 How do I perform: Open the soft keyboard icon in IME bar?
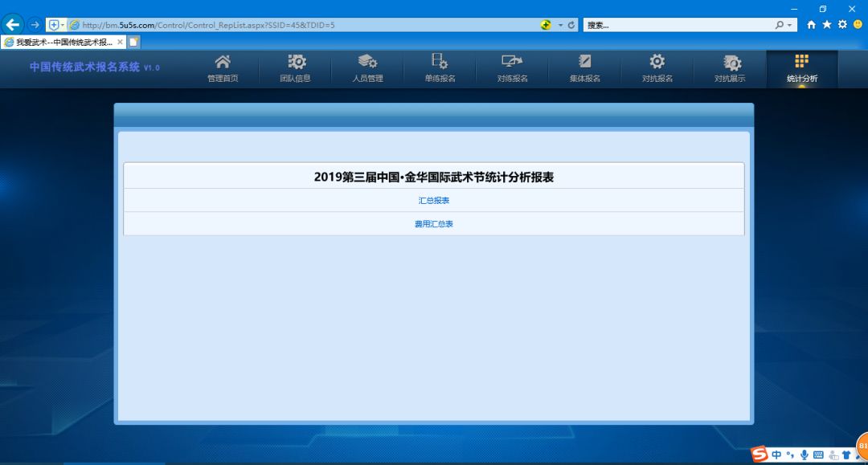pyautogui.click(x=818, y=455)
